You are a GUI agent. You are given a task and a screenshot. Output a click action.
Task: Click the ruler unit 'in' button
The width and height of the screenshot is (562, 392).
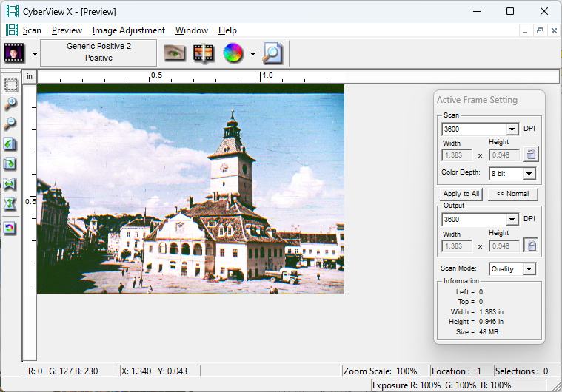(30, 76)
